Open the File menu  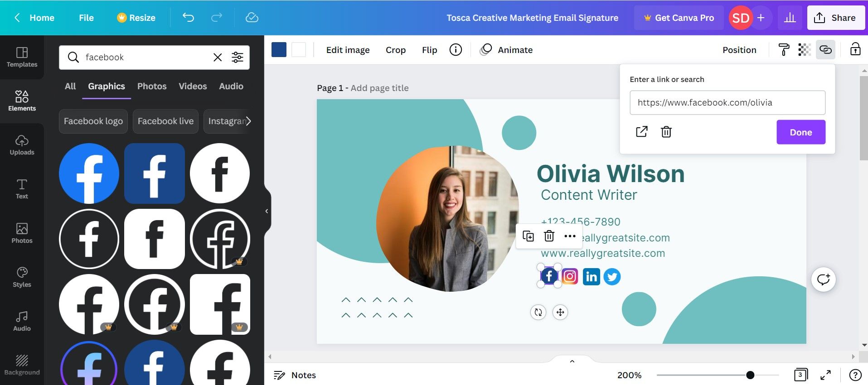tap(86, 18)
